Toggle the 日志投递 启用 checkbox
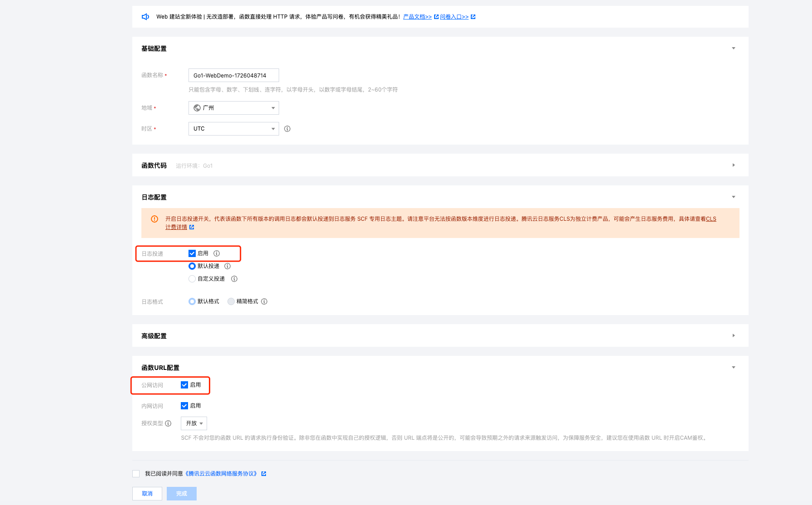 (192, 253)
